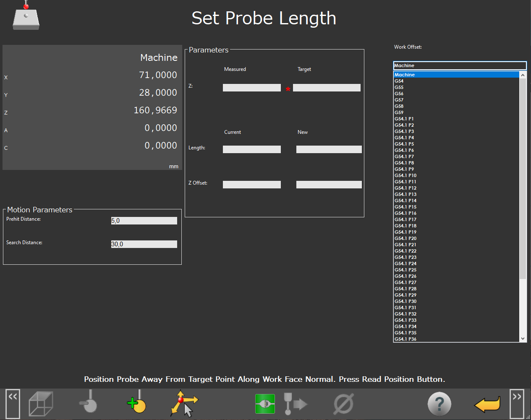Click the yellow return arrow icon
Image resolution: width=531 pixels, height=420 pixels.
point(487,404)
